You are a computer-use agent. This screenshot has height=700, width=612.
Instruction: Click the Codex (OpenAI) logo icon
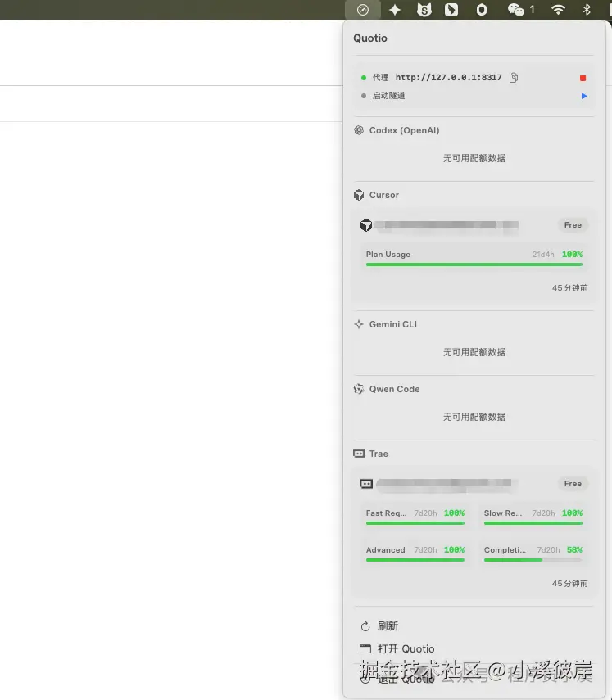359,130
